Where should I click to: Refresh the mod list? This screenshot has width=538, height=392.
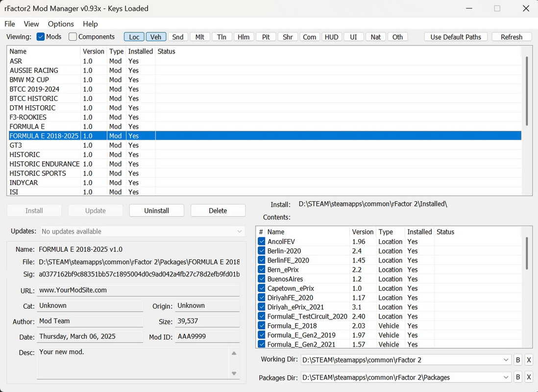pos(511,37)
